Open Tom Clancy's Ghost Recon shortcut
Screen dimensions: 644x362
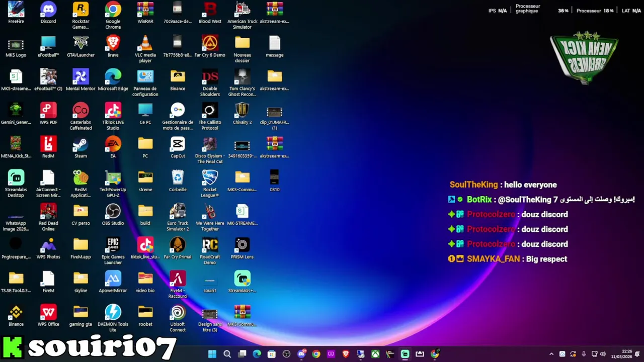click(x=242, y=83)
